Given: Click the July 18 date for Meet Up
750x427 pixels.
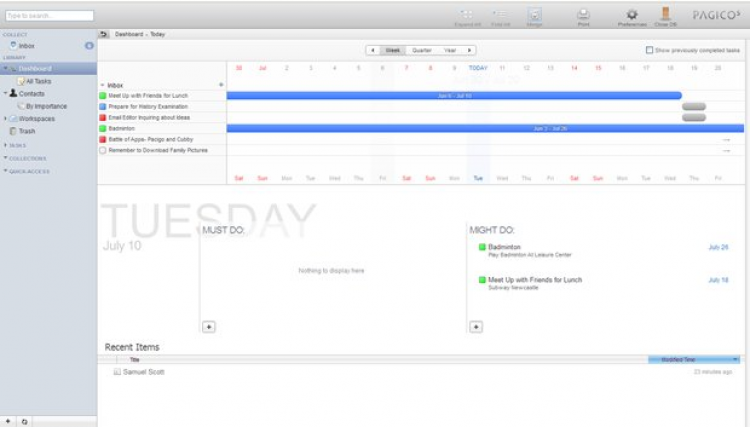Looking at the screenshot, I should click(x=718, y=280).
